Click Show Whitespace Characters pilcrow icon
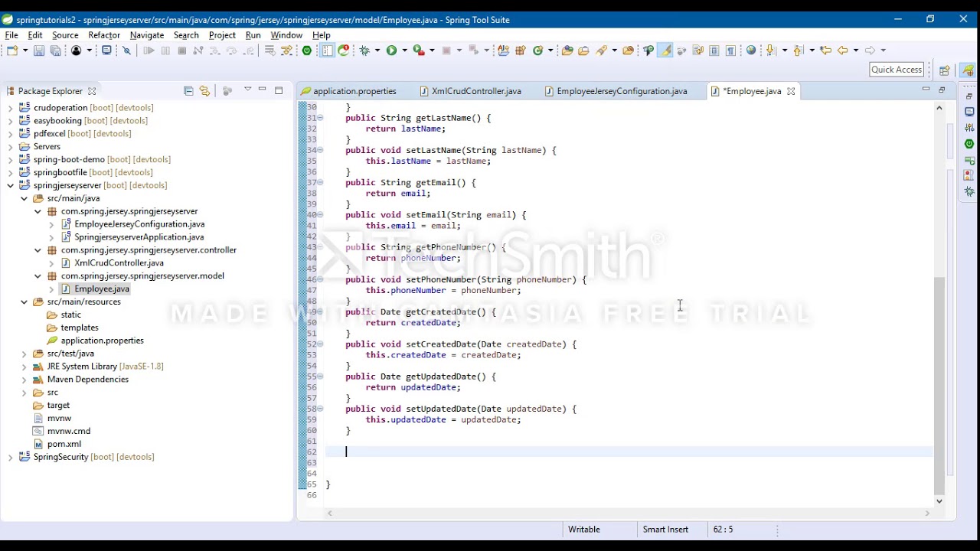This screenshot has height=551, width=980. point(731,51)
